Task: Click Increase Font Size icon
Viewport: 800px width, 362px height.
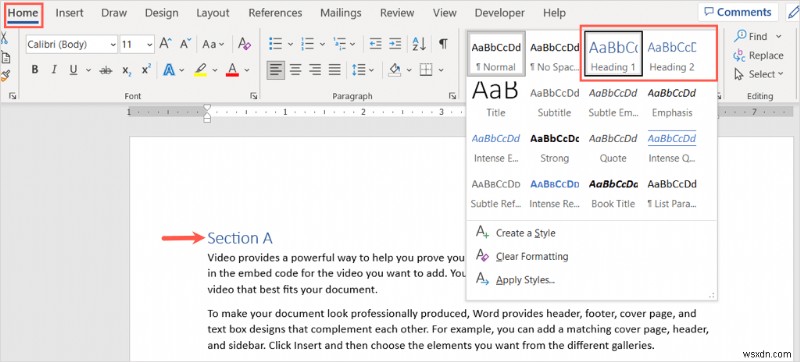Action: coord(165,44)
